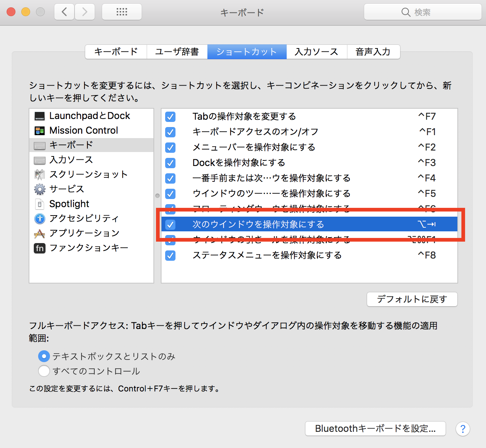Click the Launchpad と Dock icon in sidebar
This screenshot has height=448, width=486.
click(x=40, y=116)
